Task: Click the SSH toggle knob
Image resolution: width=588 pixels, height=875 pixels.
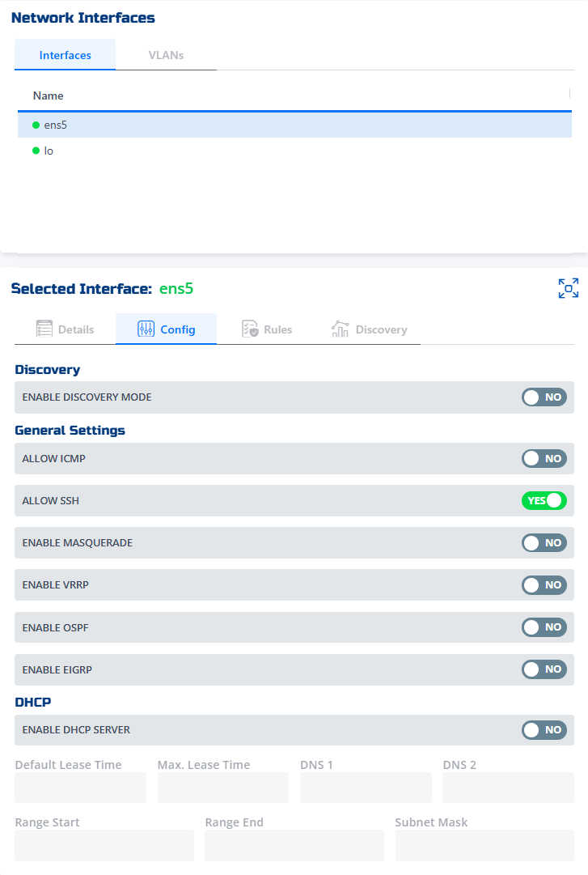Action: (554, 500)
